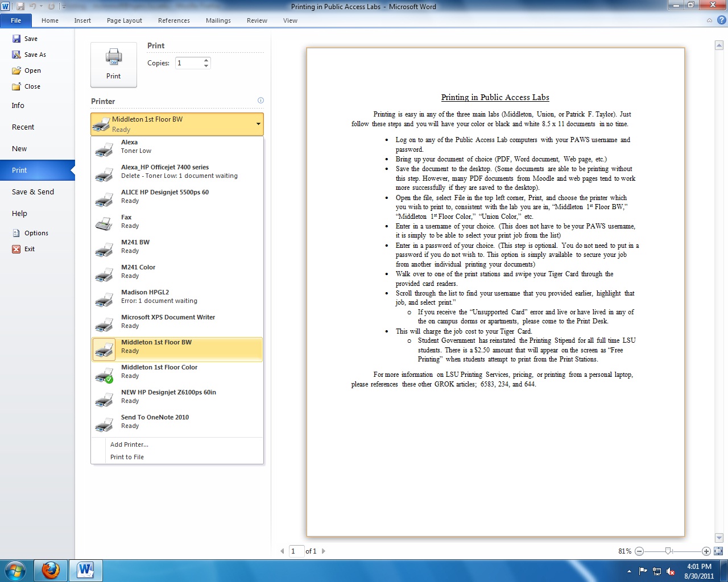728x582 pixels.
Task: Click the Save As icon in sidebar
Action: [16, 55]
